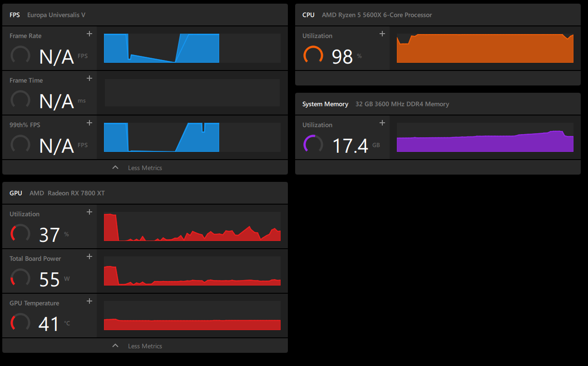Click the plus icon beside Total Board Power

[x=89, y=256]
